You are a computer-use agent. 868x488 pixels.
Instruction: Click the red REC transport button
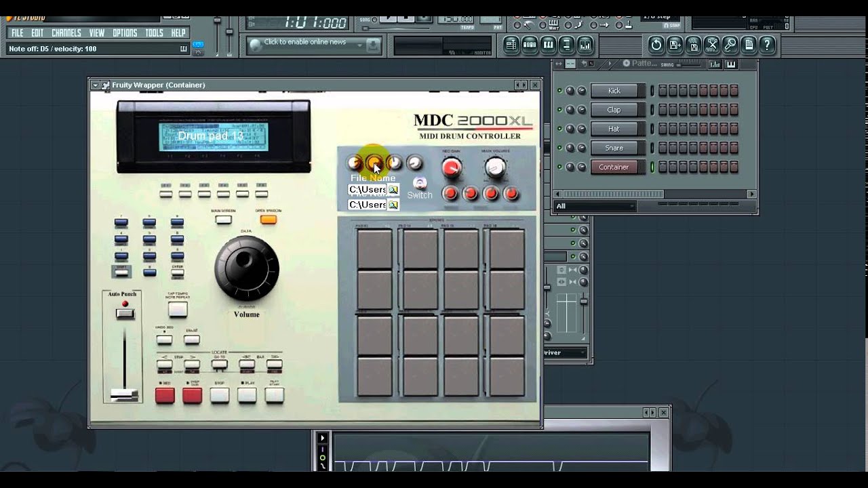165,396
